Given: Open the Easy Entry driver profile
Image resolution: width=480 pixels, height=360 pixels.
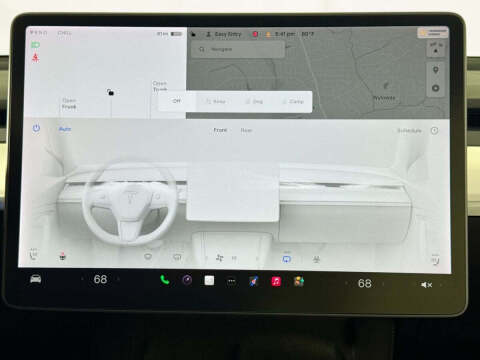Looking at the screenshot, I should [224, 34].
